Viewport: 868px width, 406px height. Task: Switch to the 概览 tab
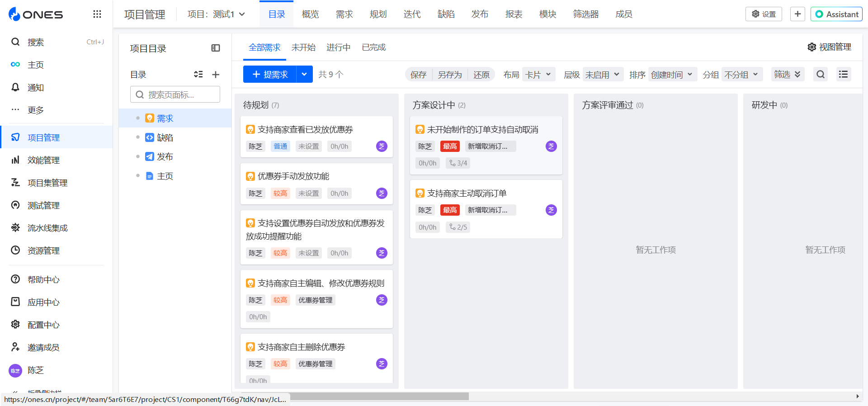click(310, 14)
